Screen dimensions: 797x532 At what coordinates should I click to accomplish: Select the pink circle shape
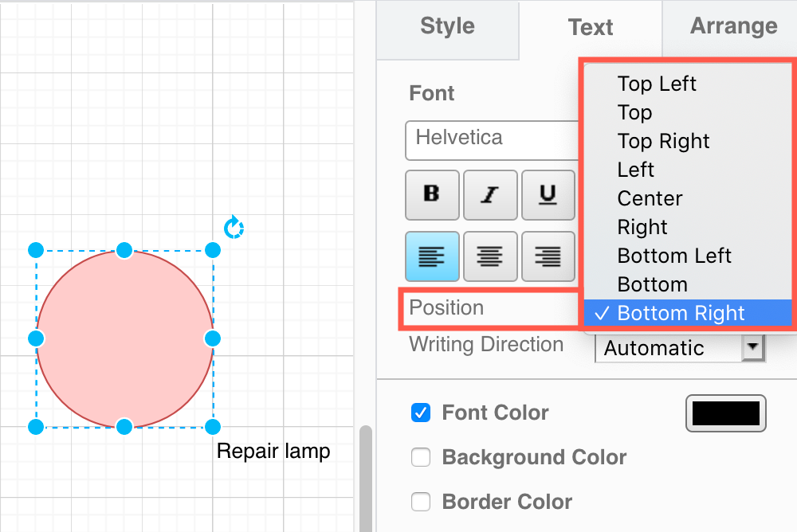[x=124, y=338]
